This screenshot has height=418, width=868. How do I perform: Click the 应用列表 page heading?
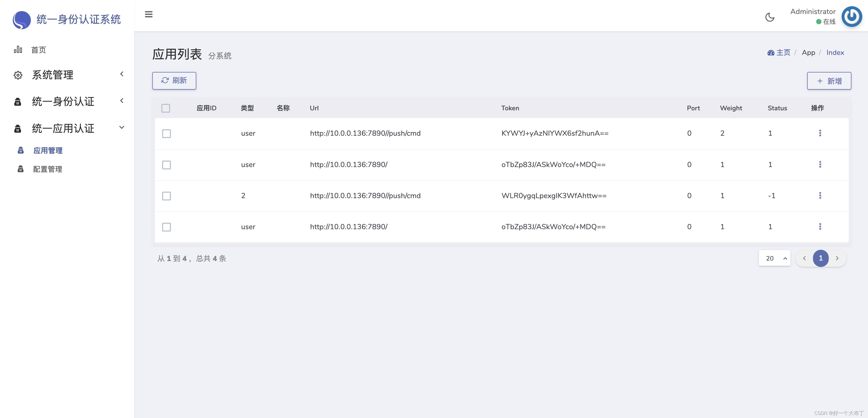pyautogui.click(x=177, y=54)
